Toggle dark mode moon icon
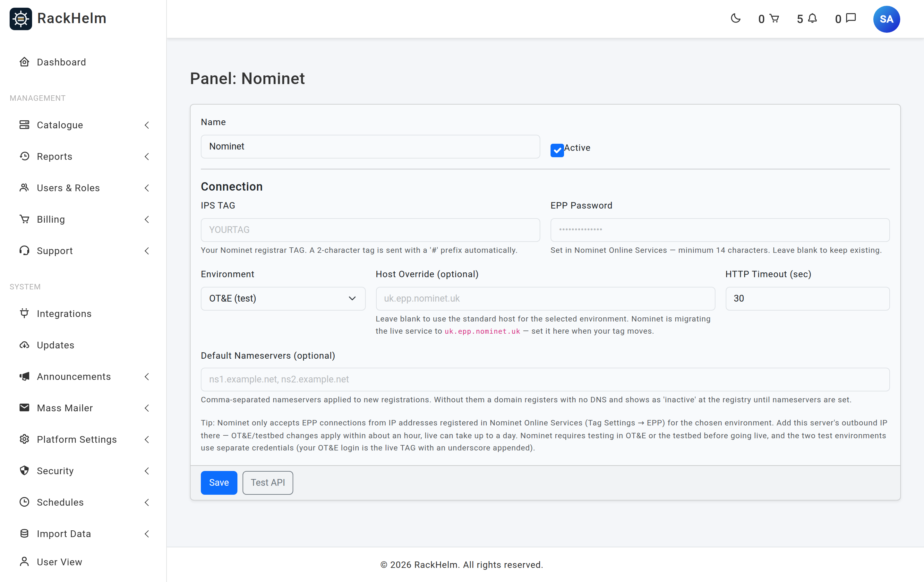This screenshot has height=582, width=924. coord(735,18)
